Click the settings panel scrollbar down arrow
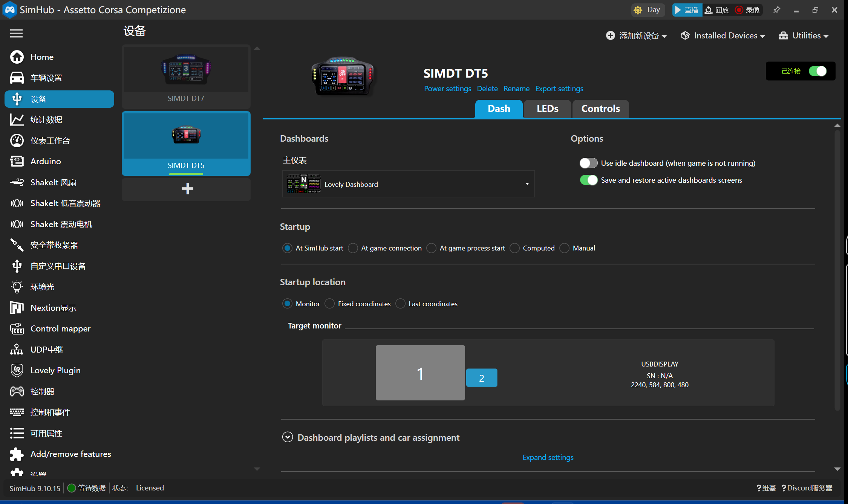 (837, 469)
